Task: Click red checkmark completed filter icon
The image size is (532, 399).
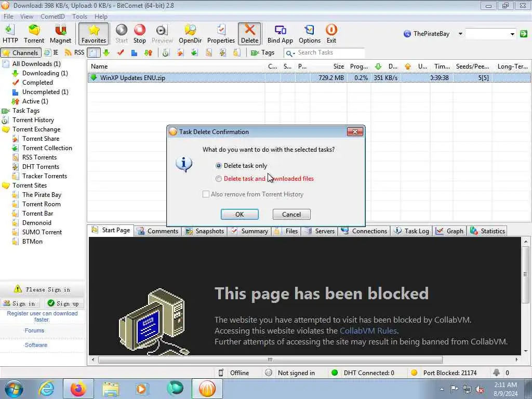Action: (x=121, y=52)
